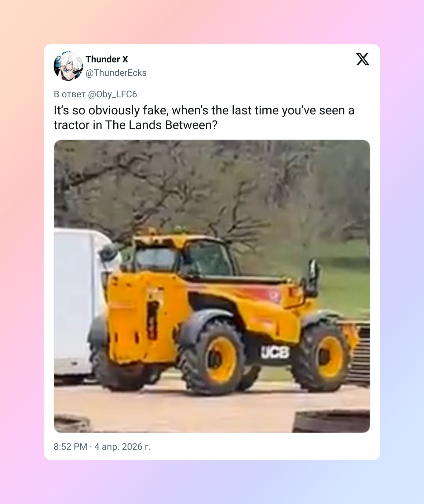Open the yellow tractor photo attachment
The width and height of the screenshot is (424, 504).
tap(212, 286)
